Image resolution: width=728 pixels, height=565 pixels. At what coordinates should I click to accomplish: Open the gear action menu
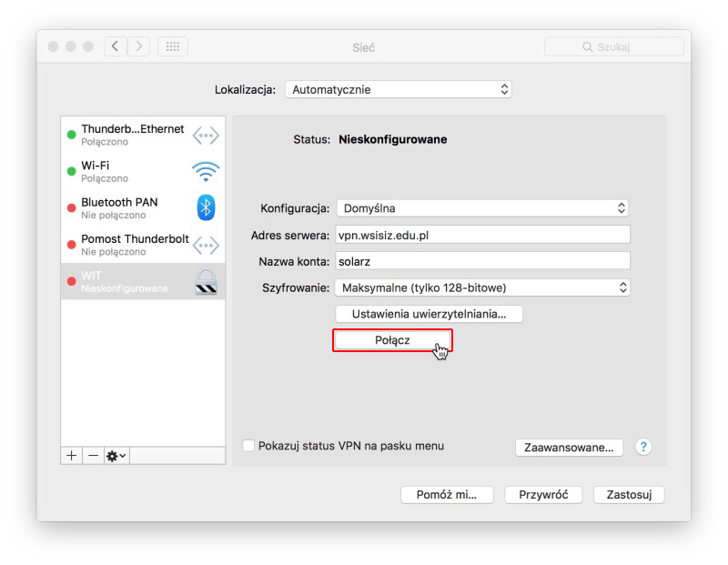click(x=116, y=456)
